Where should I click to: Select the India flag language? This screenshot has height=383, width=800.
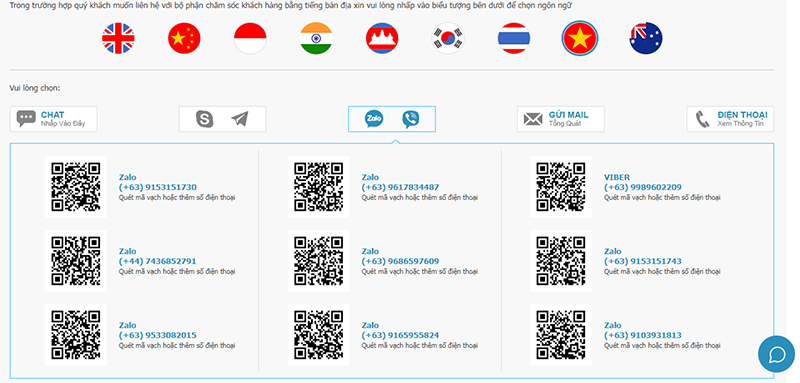click(316, 38)
